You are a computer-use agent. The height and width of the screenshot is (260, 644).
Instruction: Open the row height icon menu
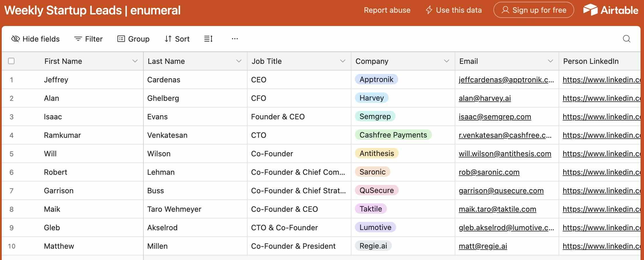(208, 39)
